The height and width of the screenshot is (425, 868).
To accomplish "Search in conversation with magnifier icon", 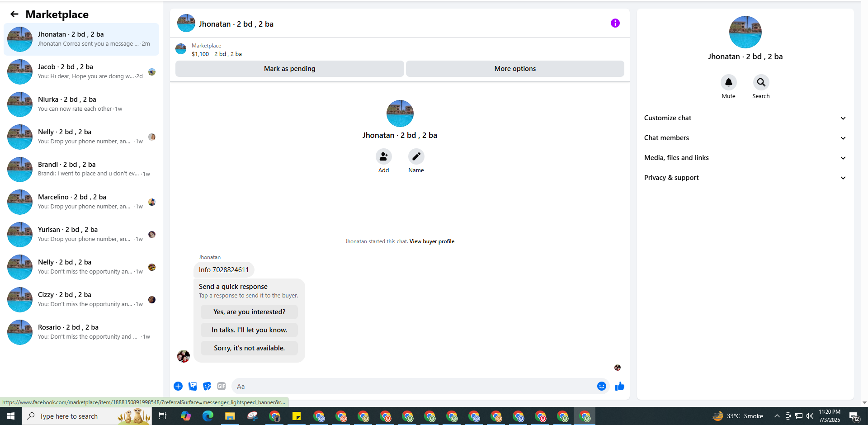I will click(761, 82).
